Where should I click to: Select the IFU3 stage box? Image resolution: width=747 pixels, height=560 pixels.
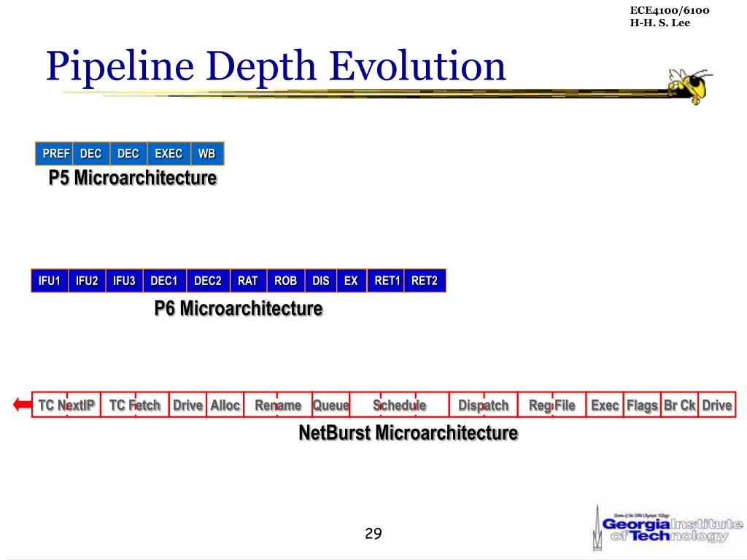(124, 281)
